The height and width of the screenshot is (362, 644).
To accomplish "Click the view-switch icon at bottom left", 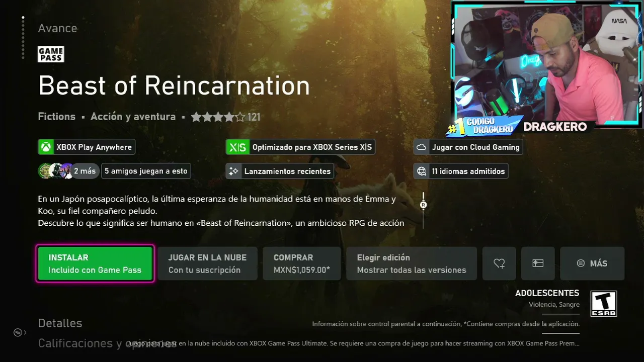I will tap(19, 332).
